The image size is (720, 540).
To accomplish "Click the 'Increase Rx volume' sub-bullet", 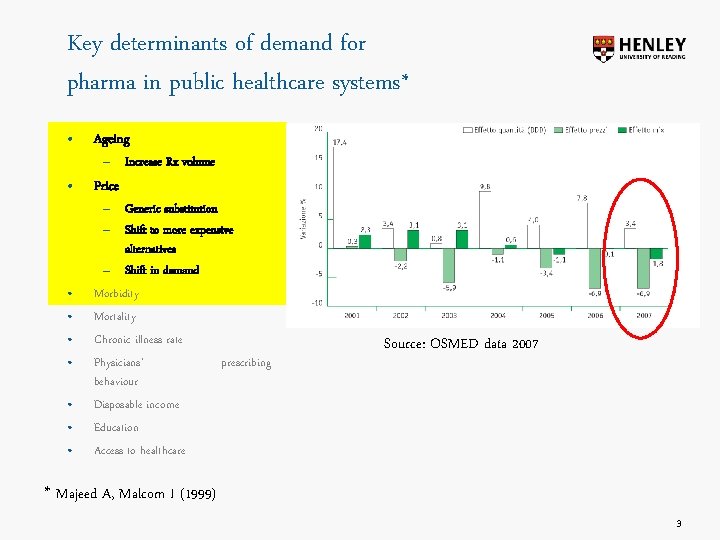I will point(170,162).
